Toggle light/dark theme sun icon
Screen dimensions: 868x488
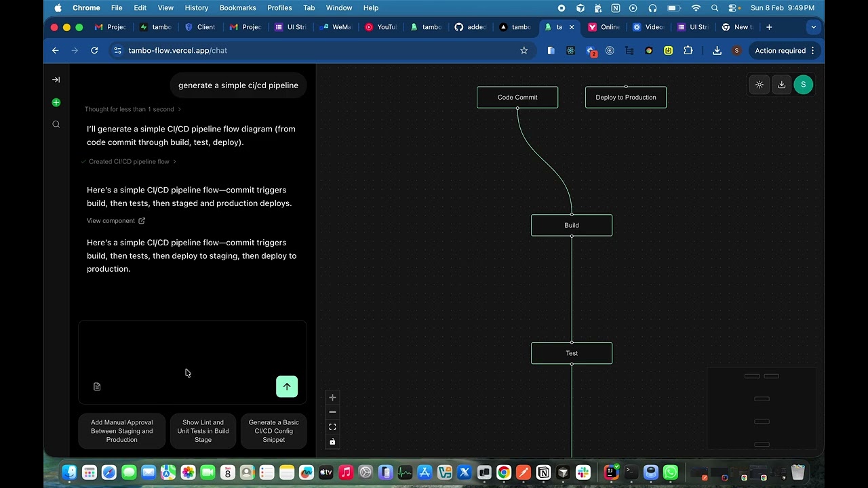[x=759, y=85]
